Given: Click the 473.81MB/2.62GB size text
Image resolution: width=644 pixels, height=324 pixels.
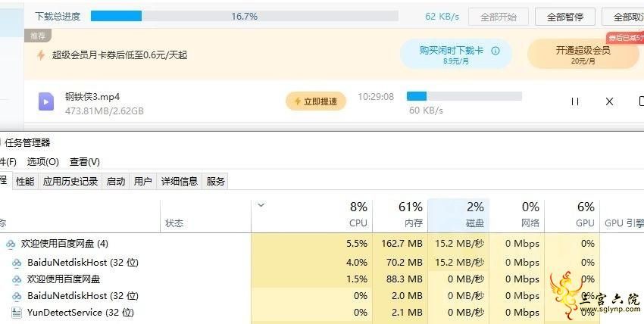Looking at the screenshot, I should point(105,111).
